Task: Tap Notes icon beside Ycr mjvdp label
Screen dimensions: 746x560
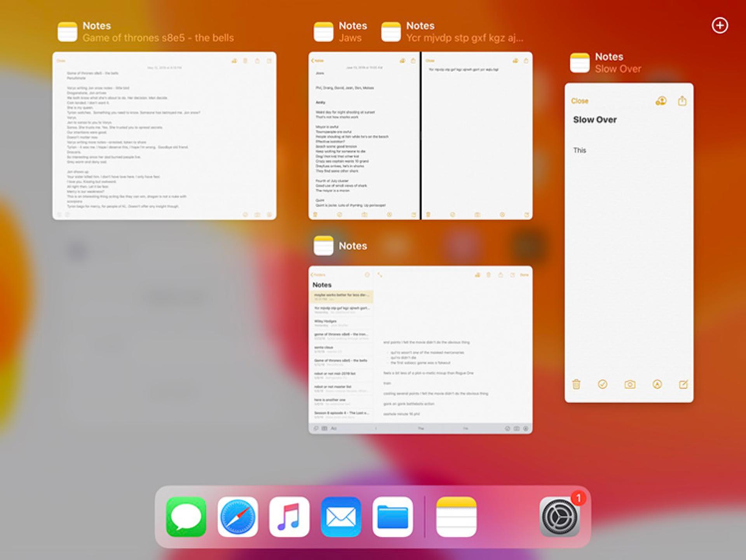Action: coord(391,32)
